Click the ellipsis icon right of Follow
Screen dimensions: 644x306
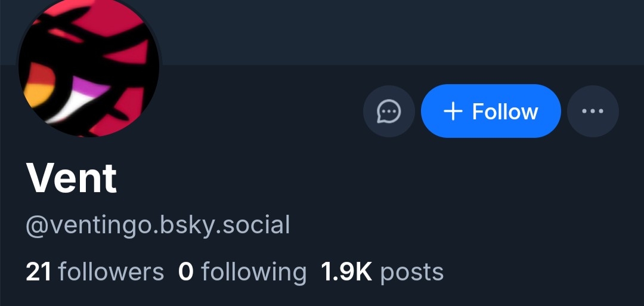click(593, 112)
